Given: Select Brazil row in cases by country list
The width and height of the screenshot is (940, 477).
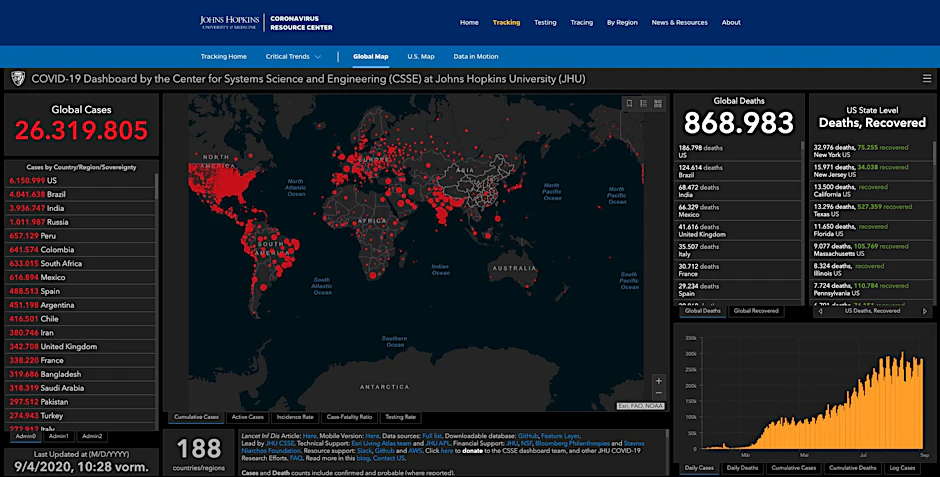Looking at the screenshot, I should click(80, 194).
